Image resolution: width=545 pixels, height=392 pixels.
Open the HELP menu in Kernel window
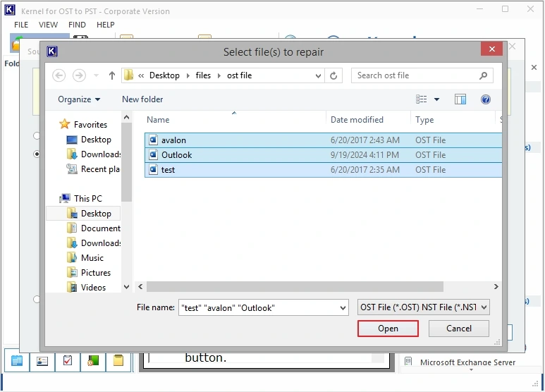(x=105, y=25)
